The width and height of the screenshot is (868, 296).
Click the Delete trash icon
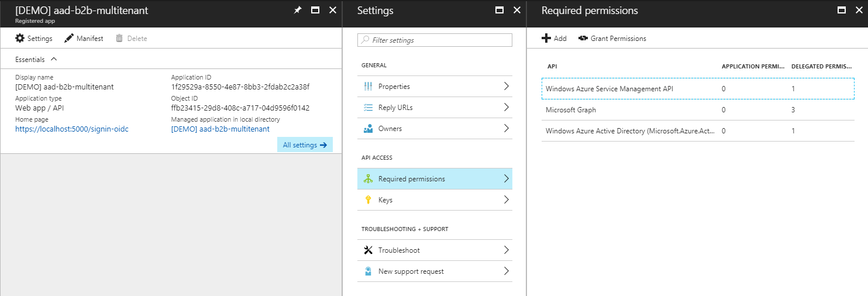click(x=119, y=39)
